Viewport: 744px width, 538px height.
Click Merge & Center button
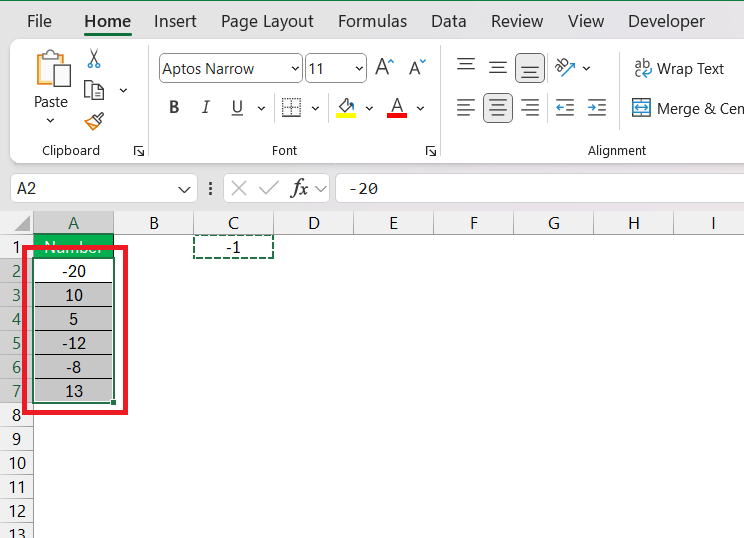pyautogui.click(x=688, y=109)
